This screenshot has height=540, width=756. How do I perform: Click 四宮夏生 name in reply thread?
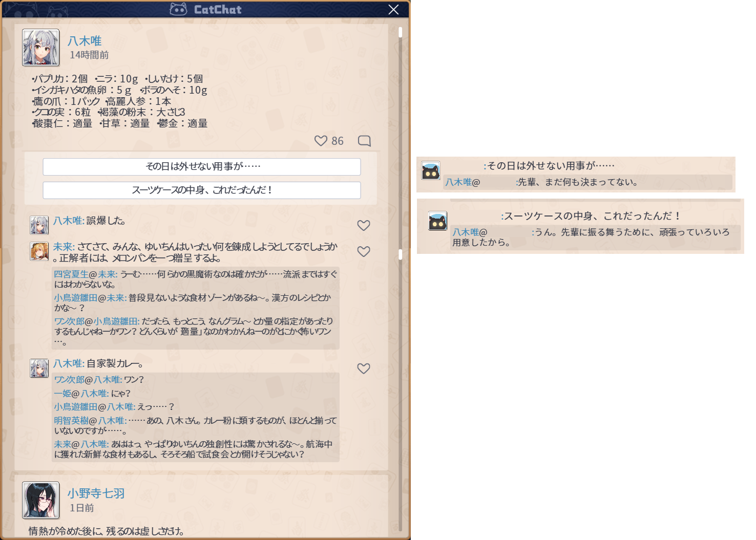71,274
